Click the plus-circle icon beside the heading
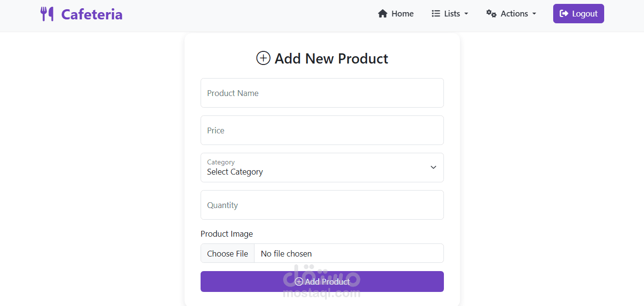The height and width of the screenshot is (306, 644). pyautogui.click(x=263, y=58)
